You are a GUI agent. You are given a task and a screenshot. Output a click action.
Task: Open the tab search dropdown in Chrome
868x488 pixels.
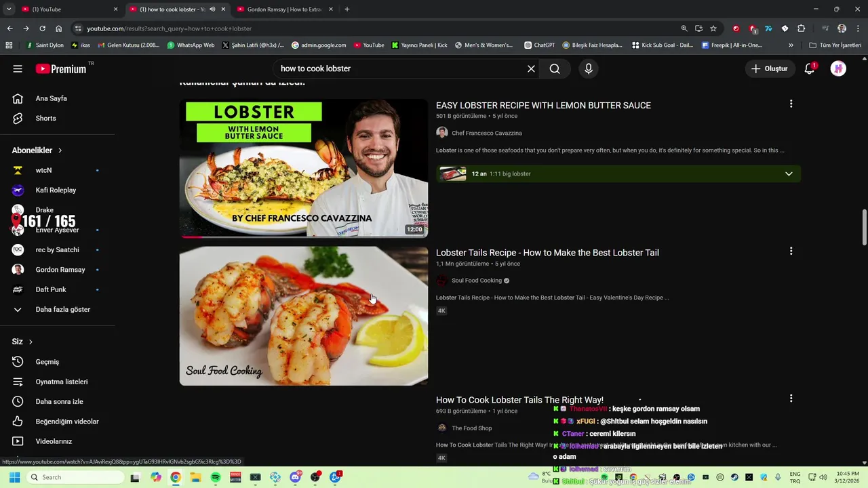pos(9,9)
